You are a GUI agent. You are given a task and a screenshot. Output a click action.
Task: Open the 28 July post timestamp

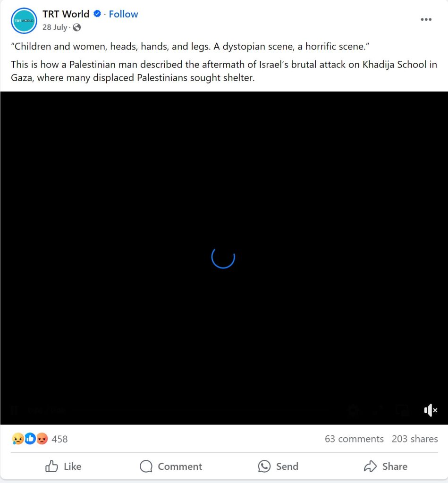[55, 27]
